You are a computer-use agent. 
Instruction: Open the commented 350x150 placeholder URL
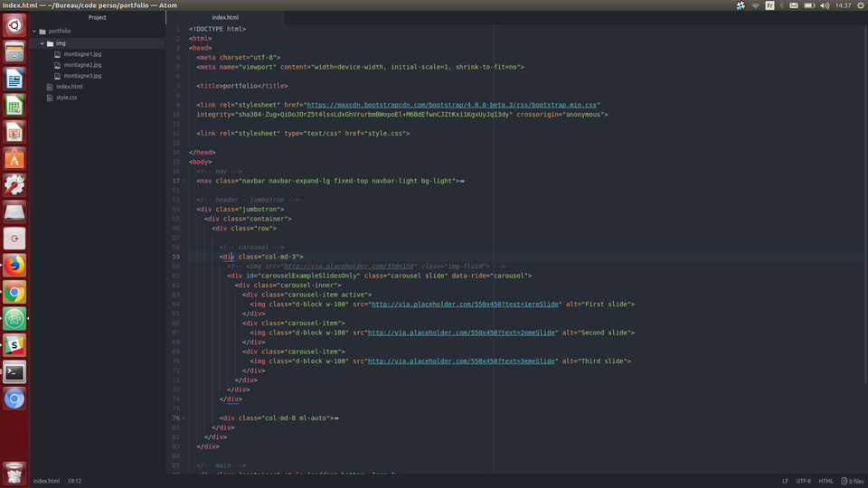[x=349, y=267]
